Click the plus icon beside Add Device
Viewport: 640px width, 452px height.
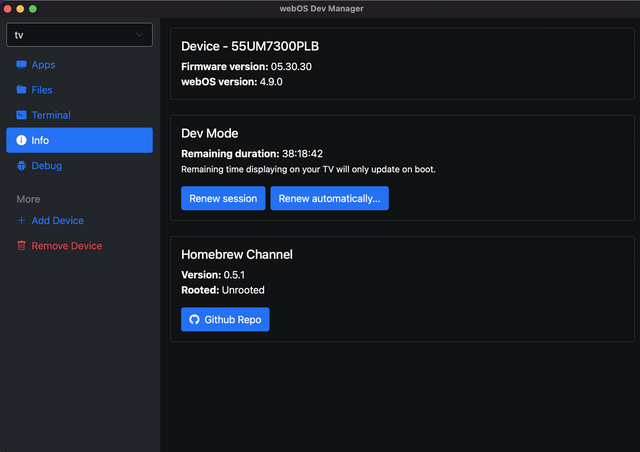click(x=21, y=221)
